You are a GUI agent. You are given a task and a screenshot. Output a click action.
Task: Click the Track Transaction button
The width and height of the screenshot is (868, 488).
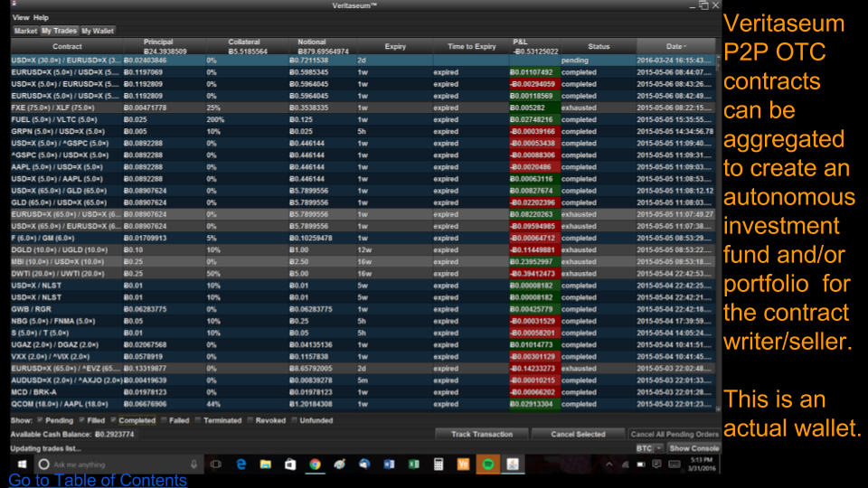(x=482, y=435)
